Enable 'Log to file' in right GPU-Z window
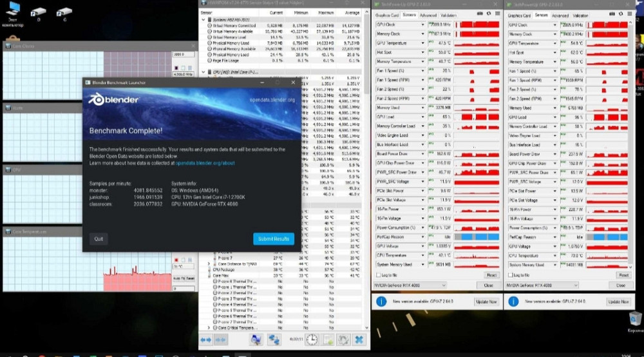 click(511, 275)
